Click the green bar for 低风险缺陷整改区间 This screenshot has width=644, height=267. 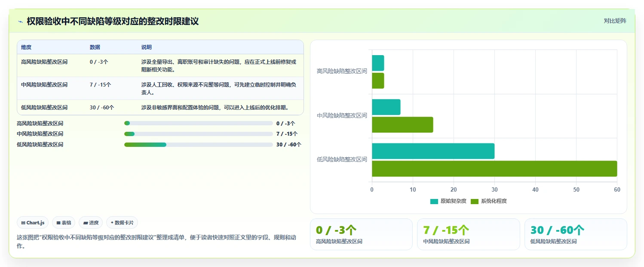494,169
